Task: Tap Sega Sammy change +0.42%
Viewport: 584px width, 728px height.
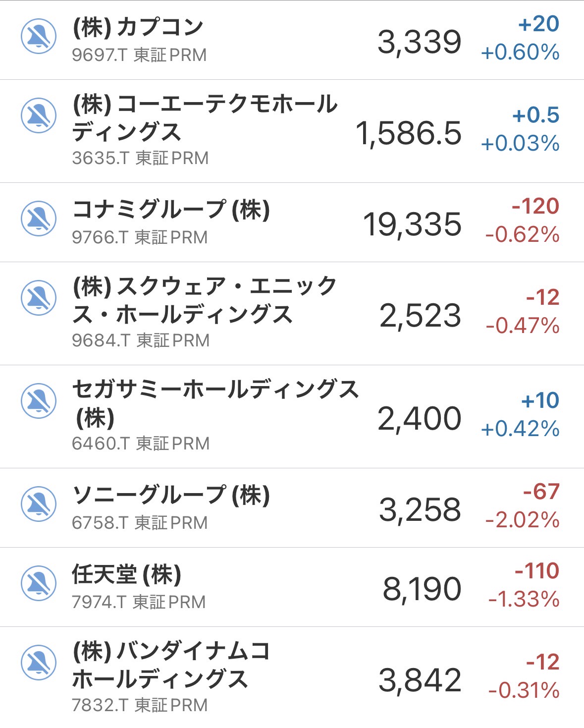Action: tap(520, 429)
